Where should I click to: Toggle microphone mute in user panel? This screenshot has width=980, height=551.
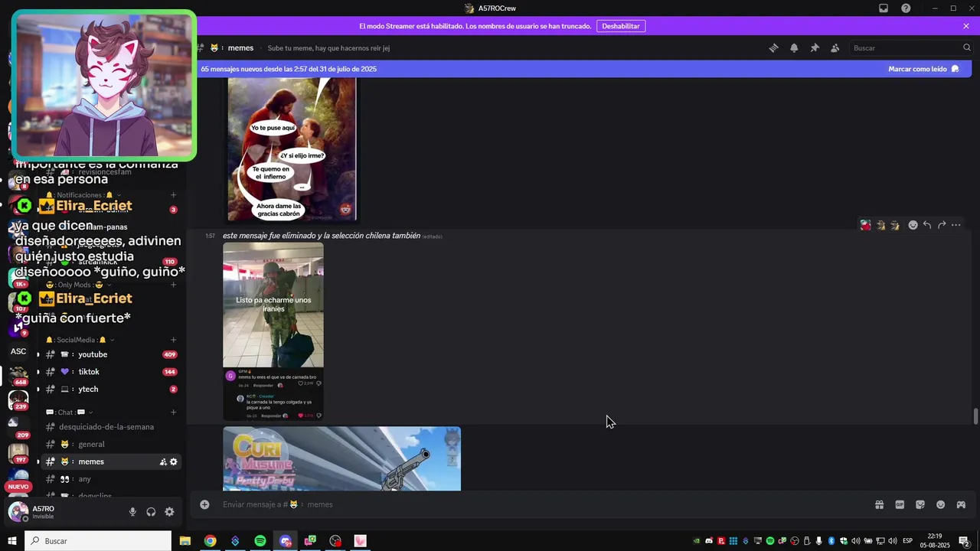pyautogui.click(x=132, y=512)
